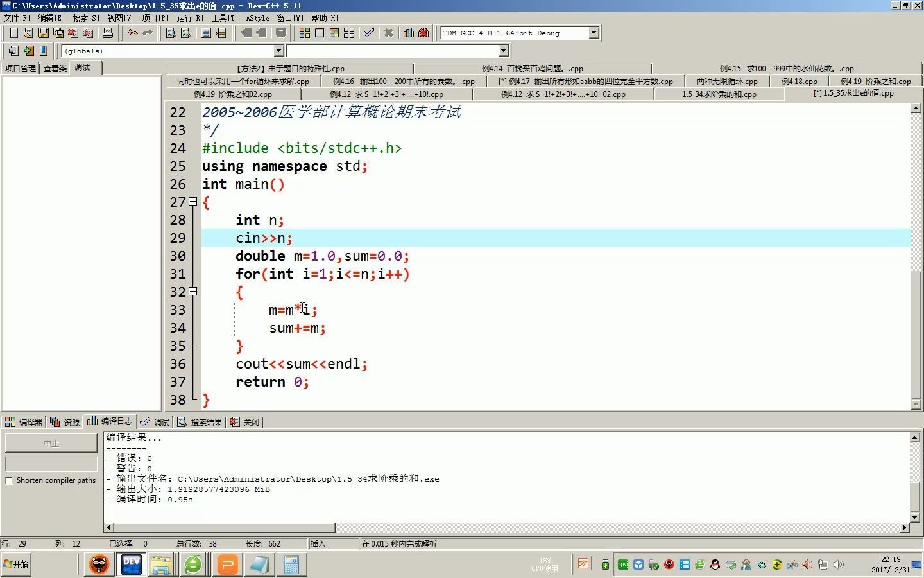
Task: Click the Close All files toolbar icon
Action: [88, 33]
